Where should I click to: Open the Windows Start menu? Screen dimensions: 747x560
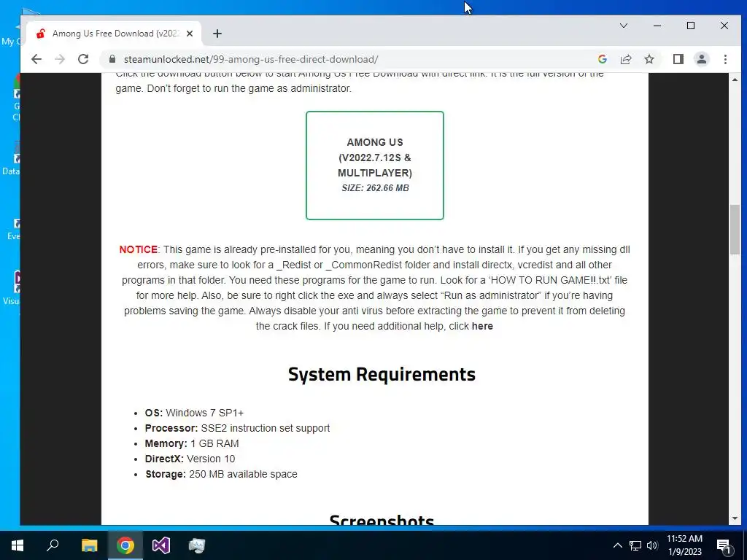18,545
